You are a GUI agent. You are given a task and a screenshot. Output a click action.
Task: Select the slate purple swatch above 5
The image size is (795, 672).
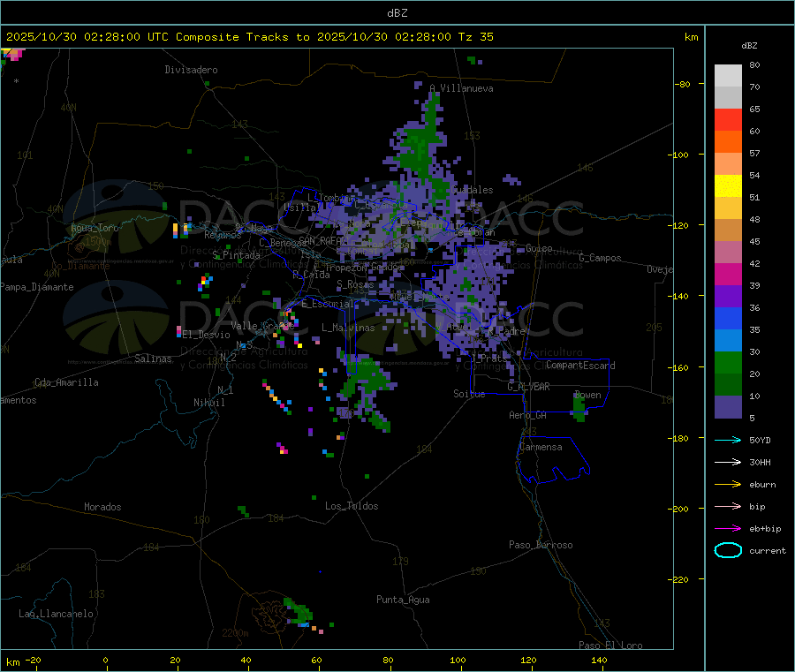coord(728,407)
